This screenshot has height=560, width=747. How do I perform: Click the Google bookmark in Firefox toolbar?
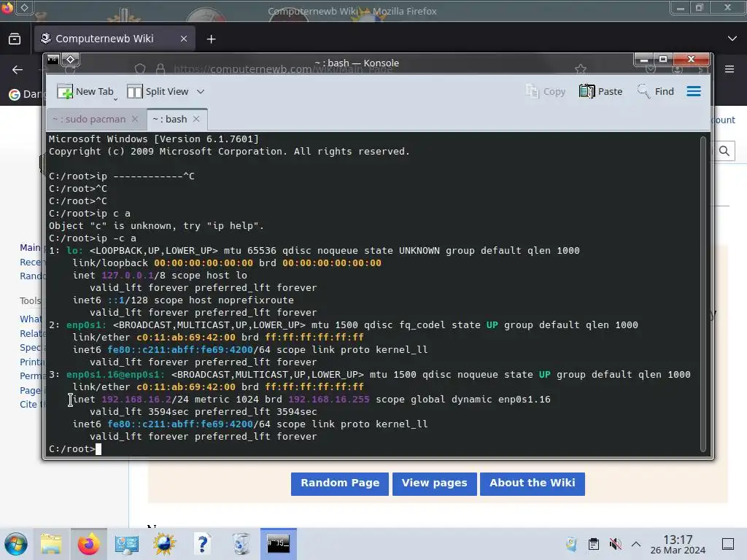[x=25, y=94]
